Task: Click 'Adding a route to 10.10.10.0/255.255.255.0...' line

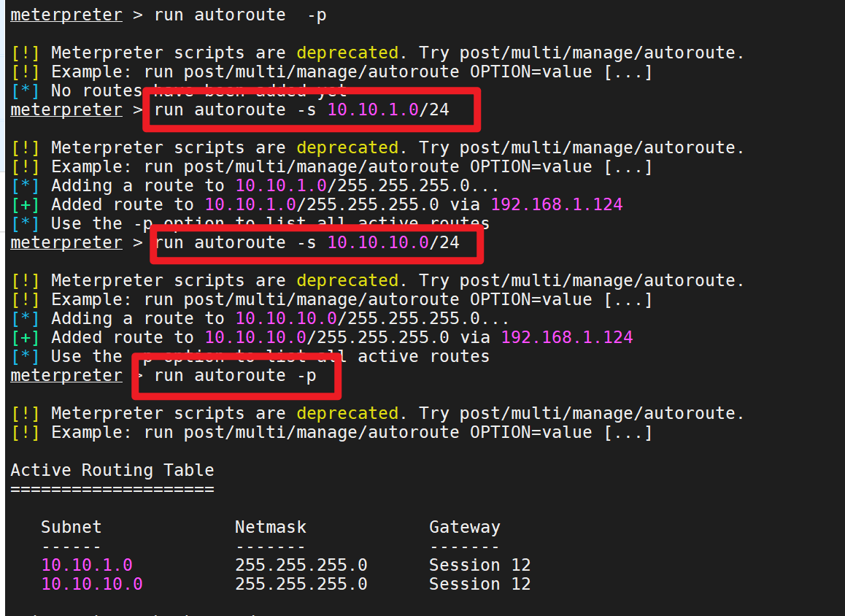Action: pos(261,318)
